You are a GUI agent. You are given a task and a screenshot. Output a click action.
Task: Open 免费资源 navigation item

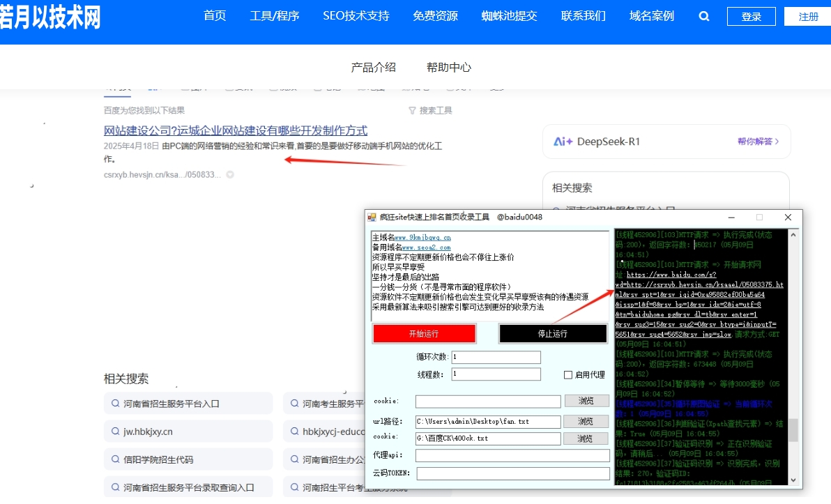[x=435, y=16]
